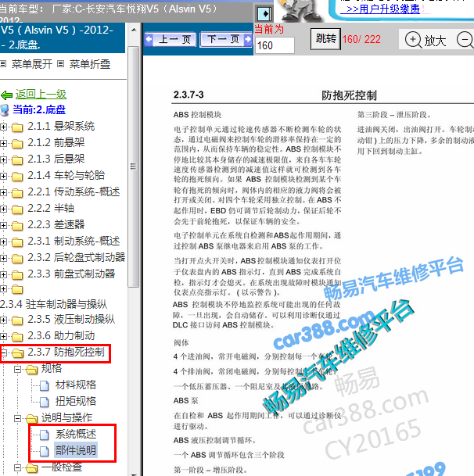Click the 2.3.7-3 section number heading
This screenshot has height=476, width=474.
point(189,95)
